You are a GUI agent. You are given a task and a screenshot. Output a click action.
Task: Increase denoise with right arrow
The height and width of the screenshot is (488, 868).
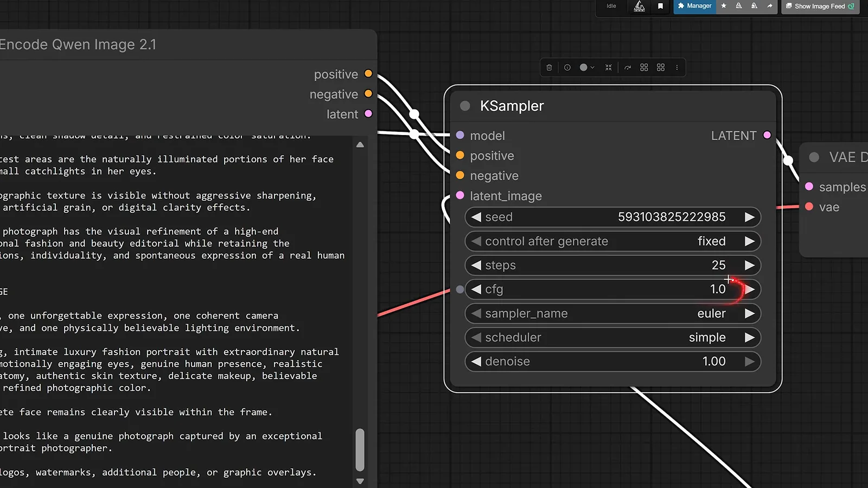pyautogui.click(x=750, y=362)
